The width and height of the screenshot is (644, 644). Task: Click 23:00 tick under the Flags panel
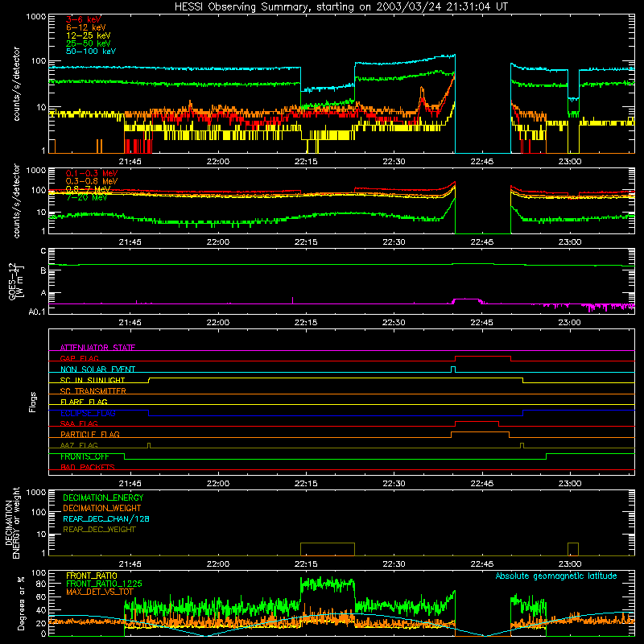coord(570,484)
